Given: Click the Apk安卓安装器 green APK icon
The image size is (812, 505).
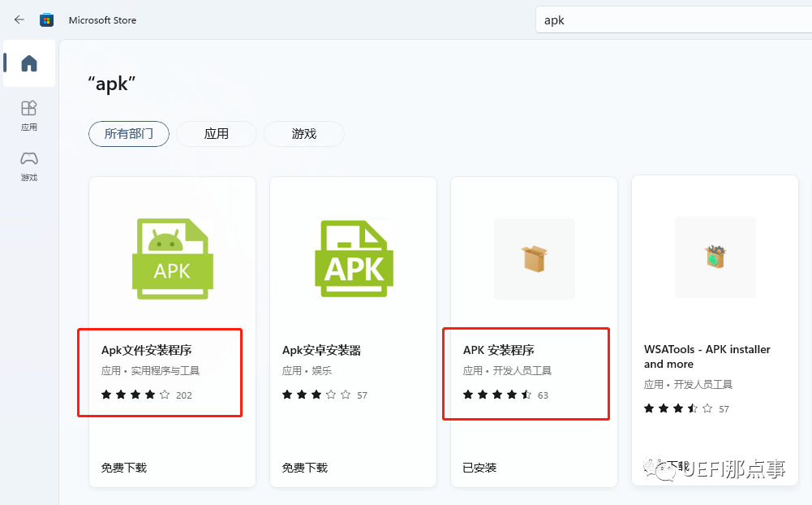Looking at the screenshot, I should (353, 259).
